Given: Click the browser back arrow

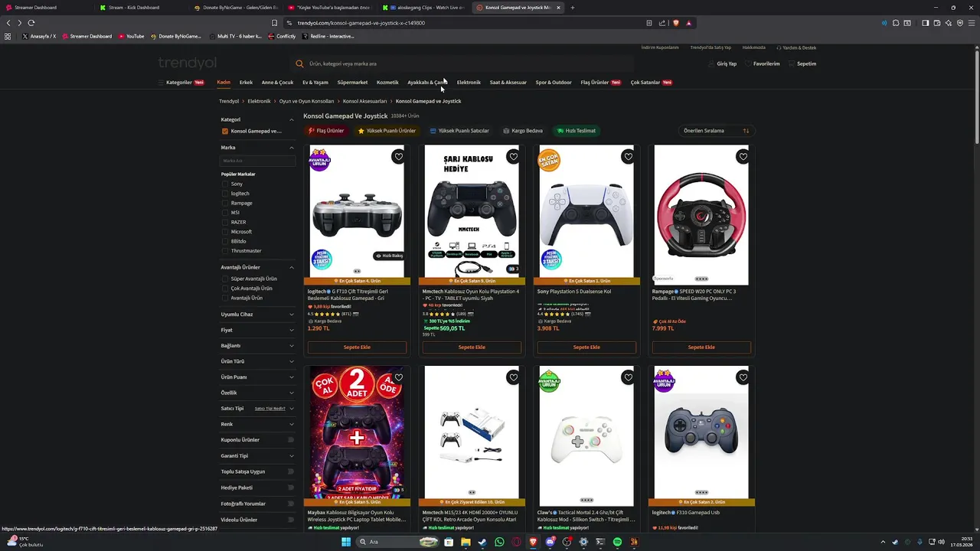Looking at the screenshot, I should (x=8, y=23).
